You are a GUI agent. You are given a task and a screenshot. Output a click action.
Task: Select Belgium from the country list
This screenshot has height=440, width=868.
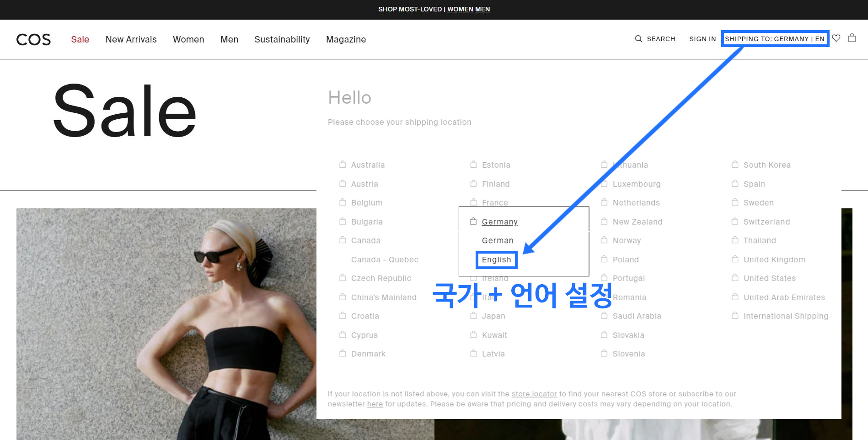(366, 203)
